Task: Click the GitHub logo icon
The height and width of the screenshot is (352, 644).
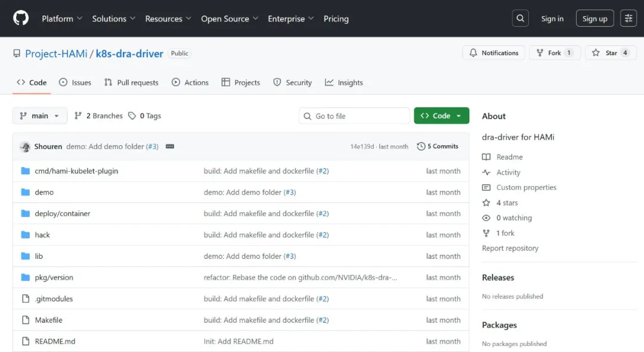Action: coord(21,18)
